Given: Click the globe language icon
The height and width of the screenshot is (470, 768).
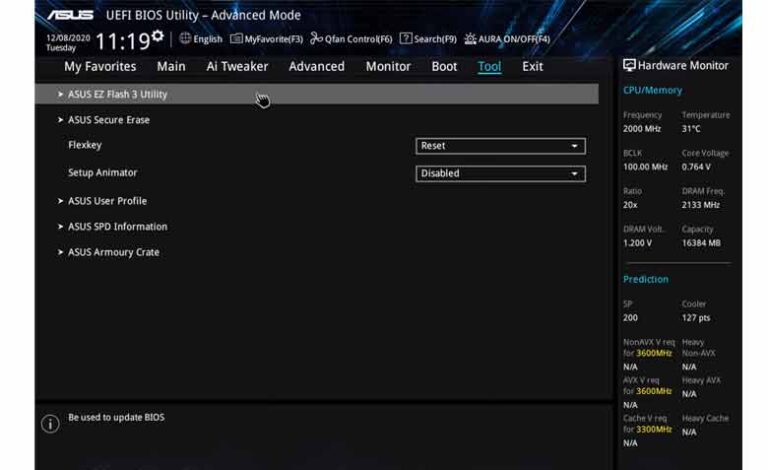Looking at the screenshot, I should coord(185,38).
